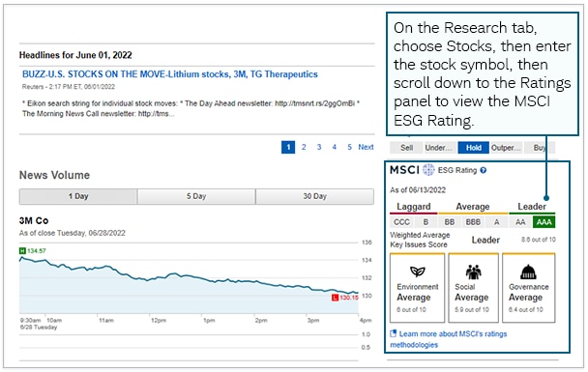Go to headlines page 5

349,147
